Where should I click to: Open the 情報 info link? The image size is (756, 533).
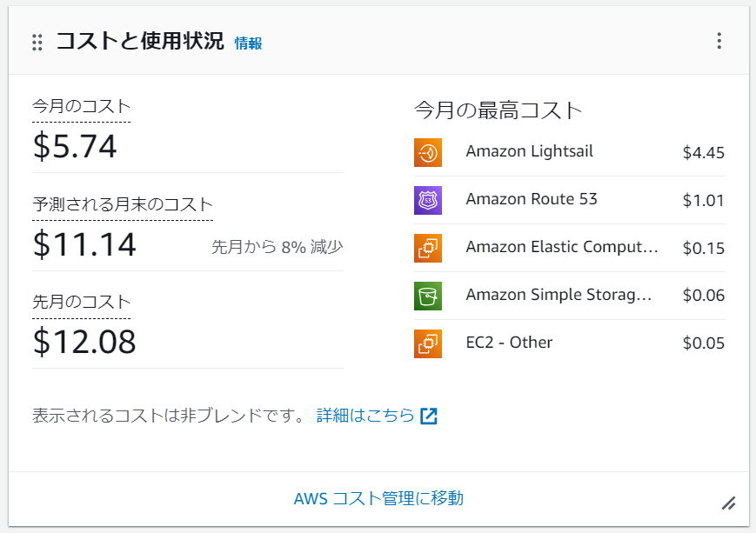(248, 43)
